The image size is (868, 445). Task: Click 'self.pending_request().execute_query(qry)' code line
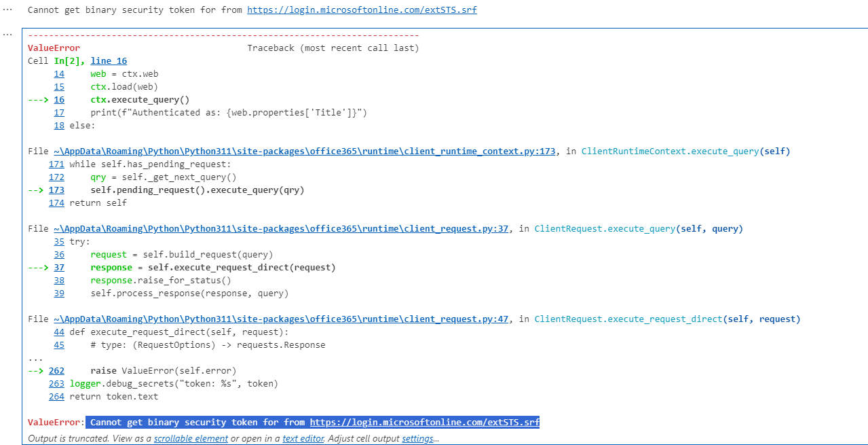pyautogui.click(x=197, y=190)
